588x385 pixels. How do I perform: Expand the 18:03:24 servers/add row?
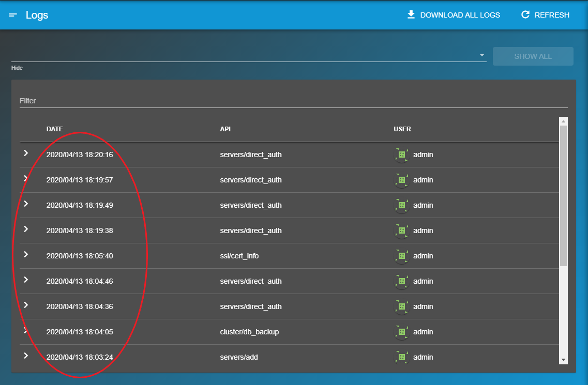pyautogui.click(x=26, y=356)
